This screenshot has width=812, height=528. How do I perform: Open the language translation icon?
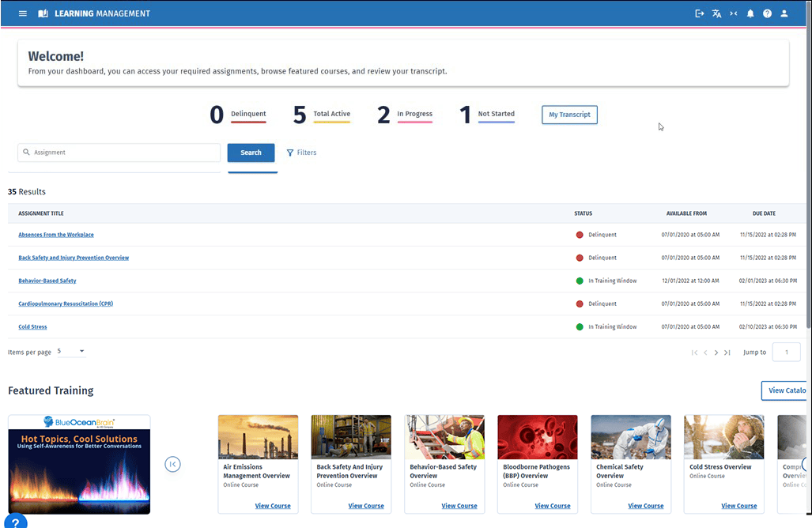tap(716, 13)
